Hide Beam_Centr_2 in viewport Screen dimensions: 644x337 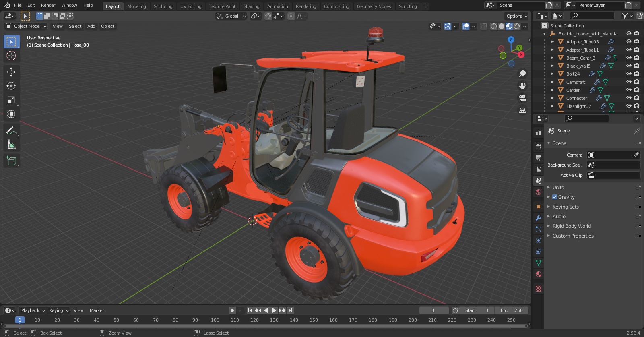click(629, 58)
